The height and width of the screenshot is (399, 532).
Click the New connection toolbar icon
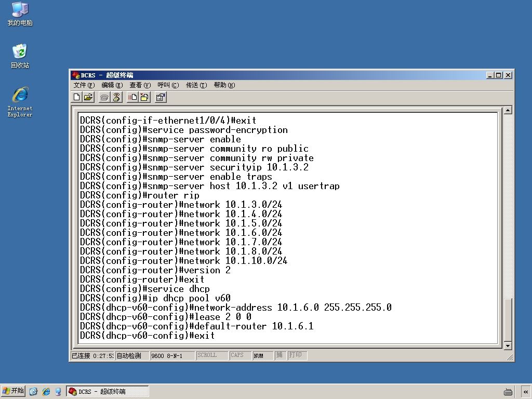[77, 97]
